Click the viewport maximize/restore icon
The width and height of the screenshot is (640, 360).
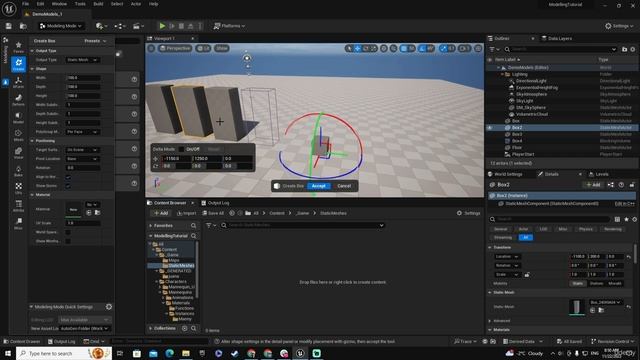coord(478,48)
